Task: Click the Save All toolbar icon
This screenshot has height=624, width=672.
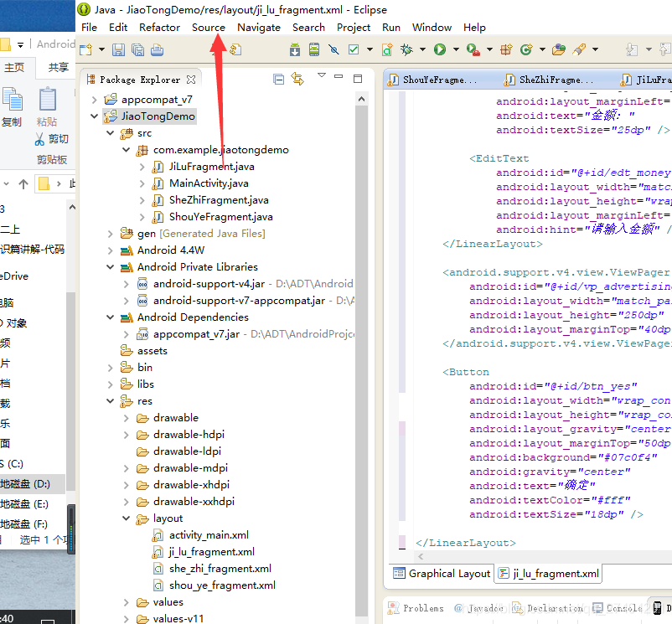Action: pos(137,49)
